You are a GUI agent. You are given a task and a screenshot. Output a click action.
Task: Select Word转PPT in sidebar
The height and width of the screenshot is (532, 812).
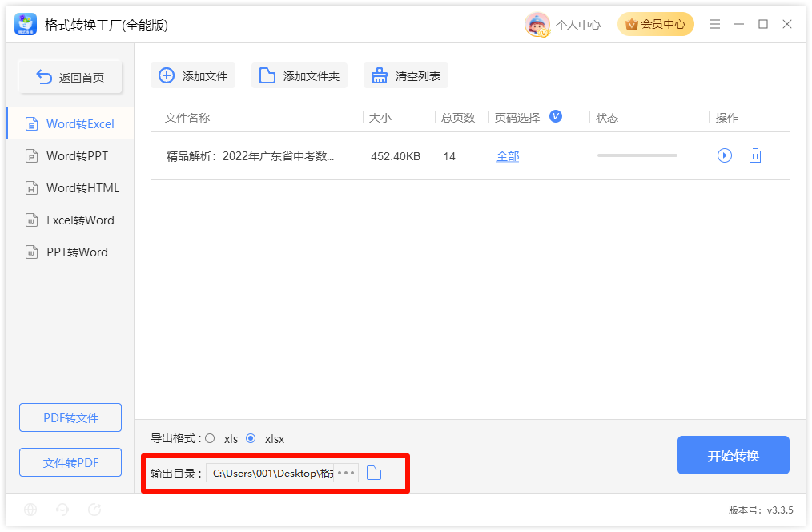(x=70, y=156)
